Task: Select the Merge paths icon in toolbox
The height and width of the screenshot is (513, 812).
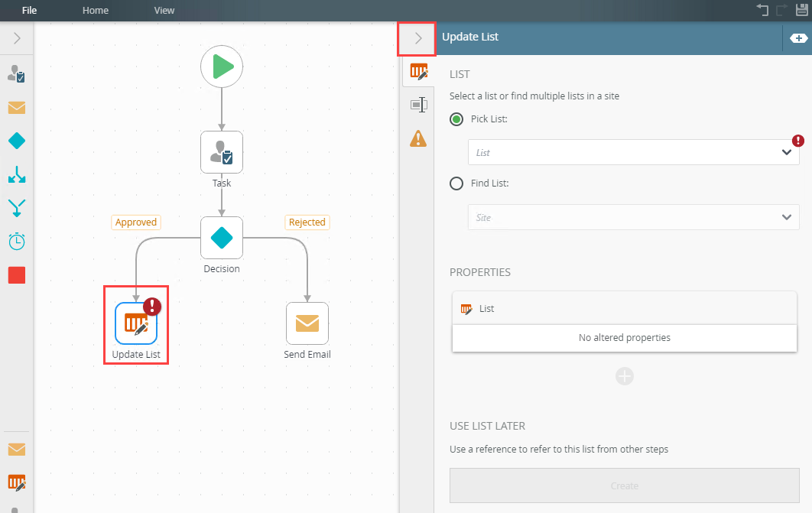Action: click(x=17, y=208)
